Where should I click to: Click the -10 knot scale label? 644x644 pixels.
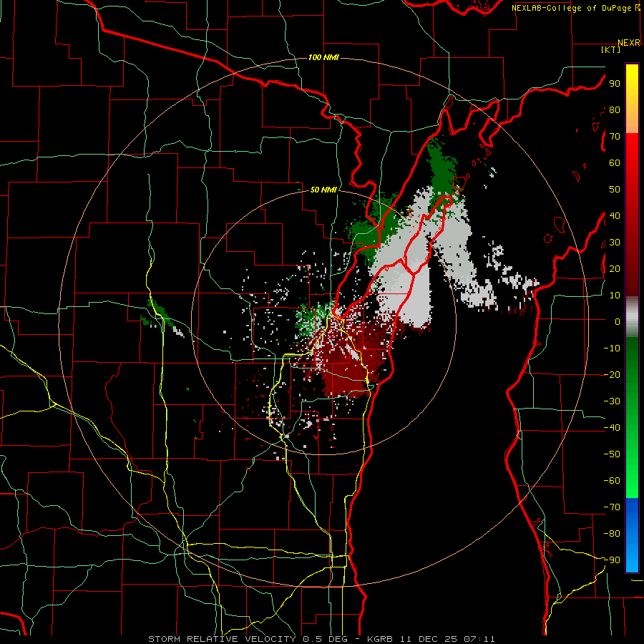click(612, 348)
